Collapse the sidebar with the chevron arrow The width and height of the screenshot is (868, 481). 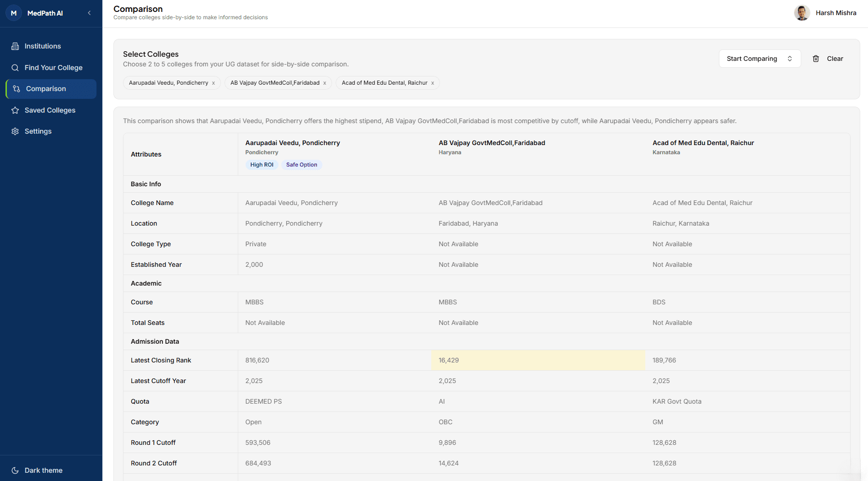tap(89, 13)
